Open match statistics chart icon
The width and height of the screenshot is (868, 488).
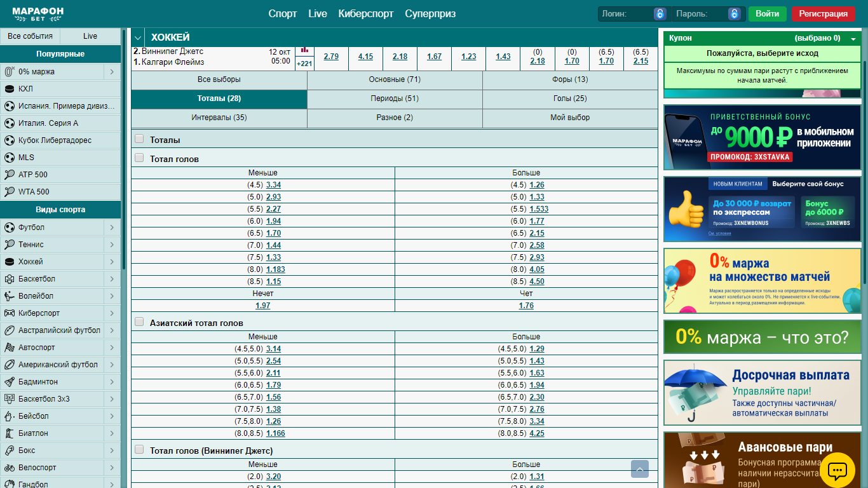point(304,50)
